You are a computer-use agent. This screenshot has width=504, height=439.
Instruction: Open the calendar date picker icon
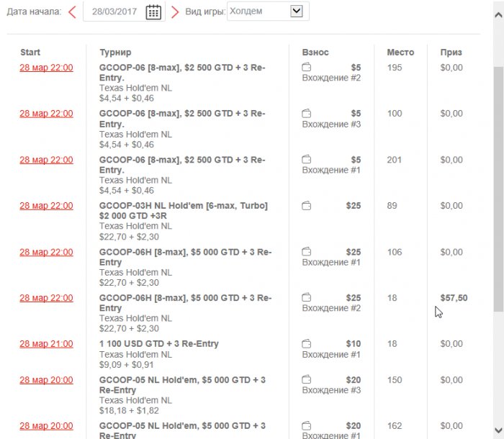153,12
